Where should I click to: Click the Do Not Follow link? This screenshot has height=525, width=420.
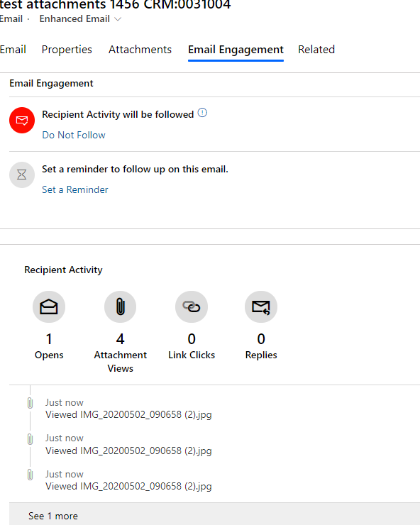click(x=74, y=135)
